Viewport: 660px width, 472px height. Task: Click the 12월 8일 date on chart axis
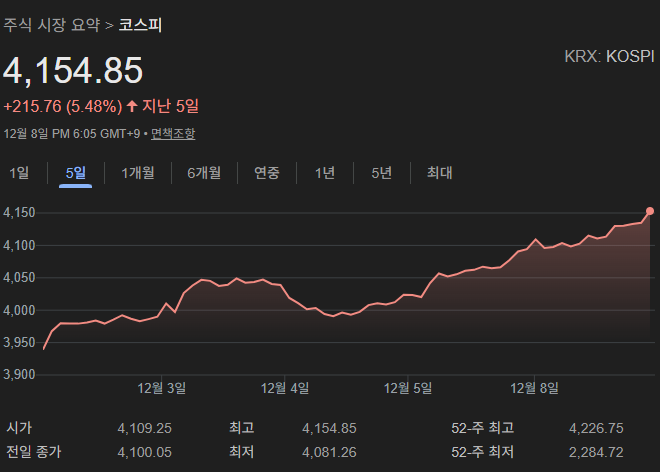tap(534, 387)
